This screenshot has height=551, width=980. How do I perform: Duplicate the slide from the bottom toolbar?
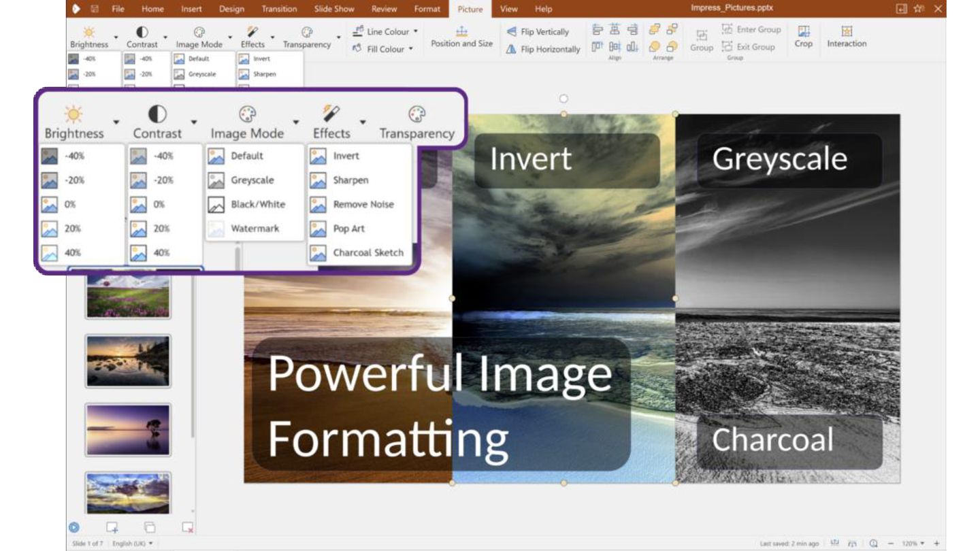pyautogui.click(x=150, y=527)
